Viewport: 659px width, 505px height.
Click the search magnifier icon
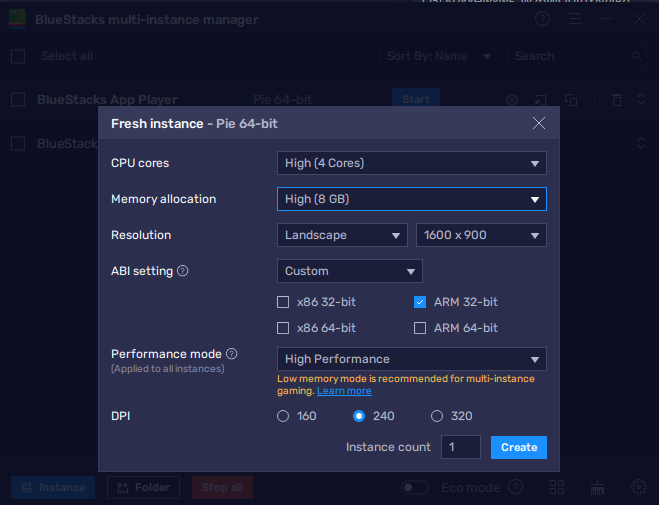(637, 56)
